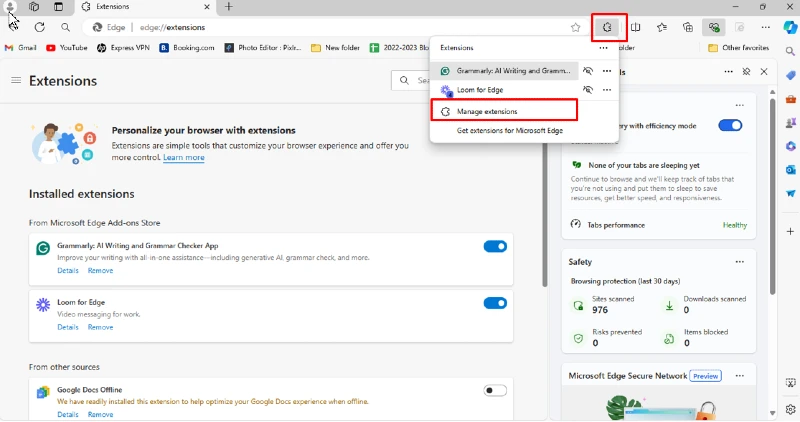This screenshot has height=422, width=800.
Task: Open more options for Loom in popup
Action: pos(607,90)
